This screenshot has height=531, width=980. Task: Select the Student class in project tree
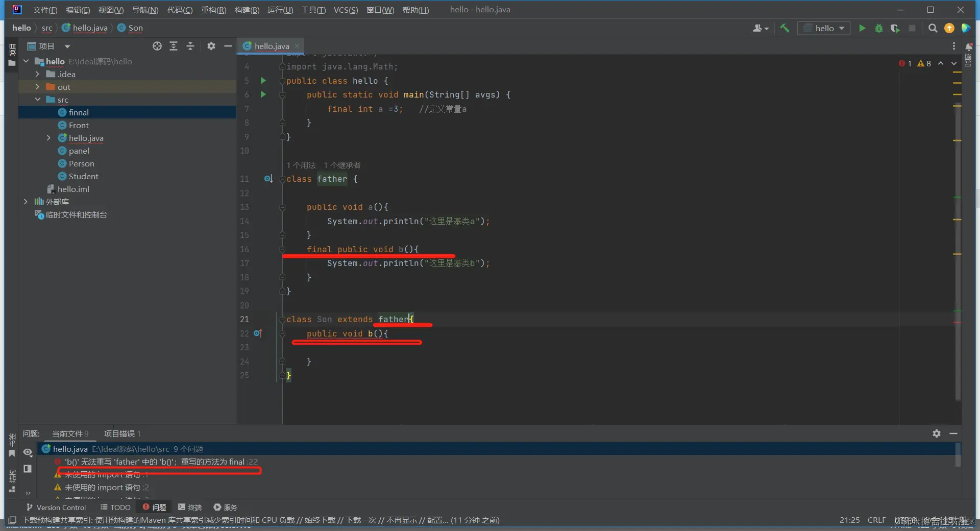(x=84, y=176)
